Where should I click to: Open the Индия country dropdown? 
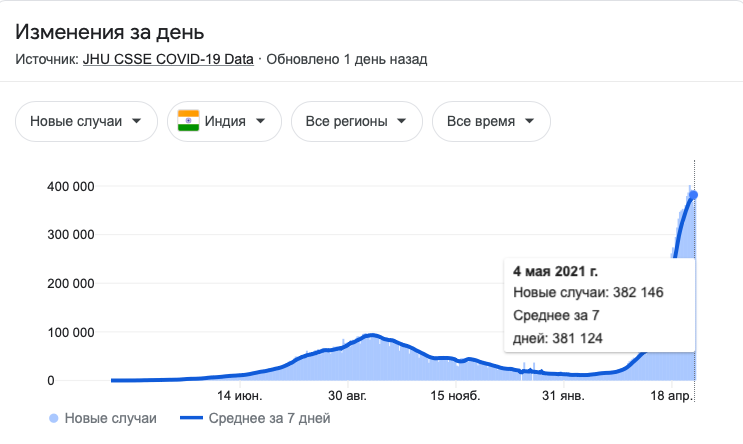tap(223, 122)
